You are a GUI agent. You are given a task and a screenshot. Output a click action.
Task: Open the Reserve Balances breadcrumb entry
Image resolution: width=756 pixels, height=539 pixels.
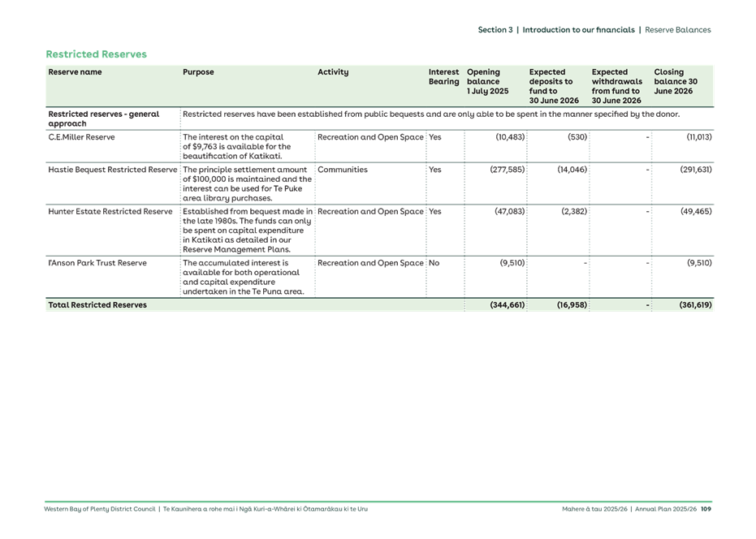point(679,29)
